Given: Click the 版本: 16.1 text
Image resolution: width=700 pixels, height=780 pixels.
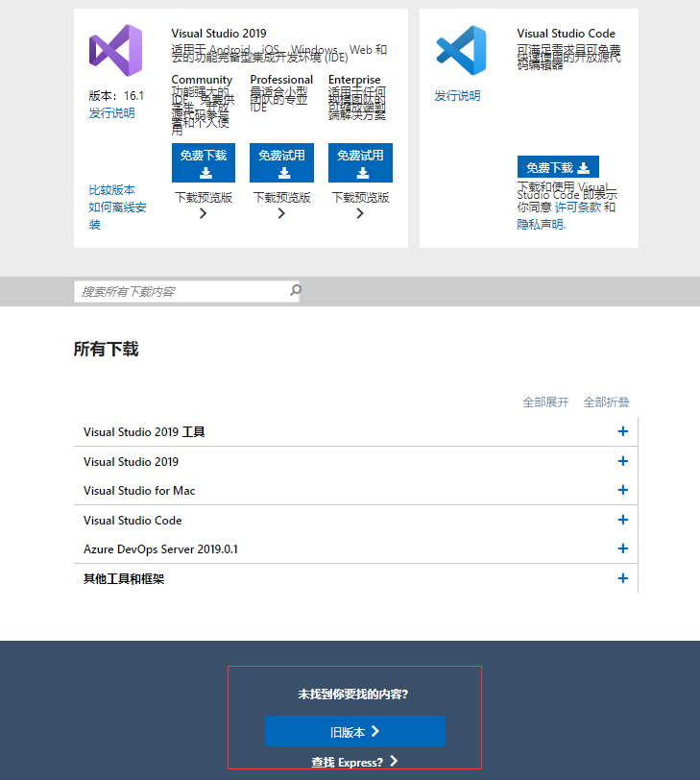Looking at the screenshot, I should click(116, 95).
